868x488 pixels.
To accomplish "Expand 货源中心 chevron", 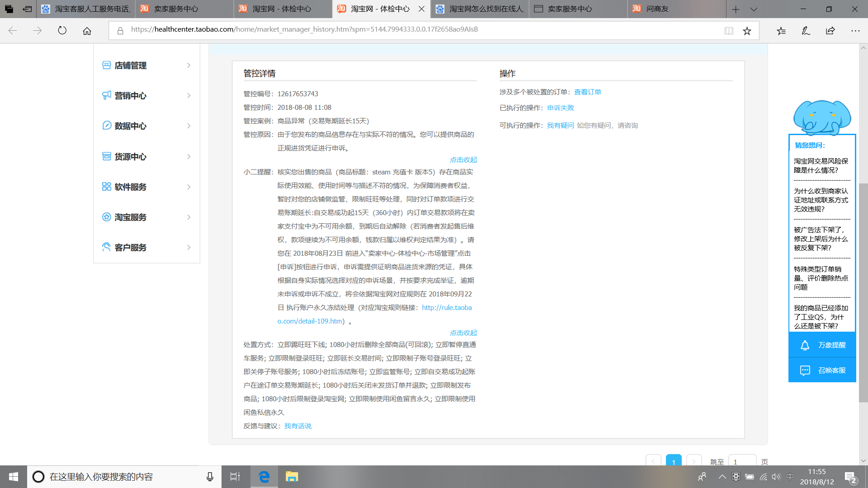I will [x=189, y=156].
